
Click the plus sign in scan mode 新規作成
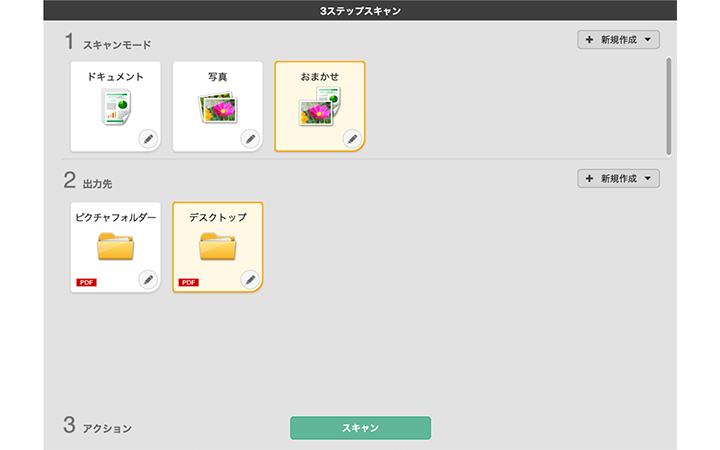point(589,40)
